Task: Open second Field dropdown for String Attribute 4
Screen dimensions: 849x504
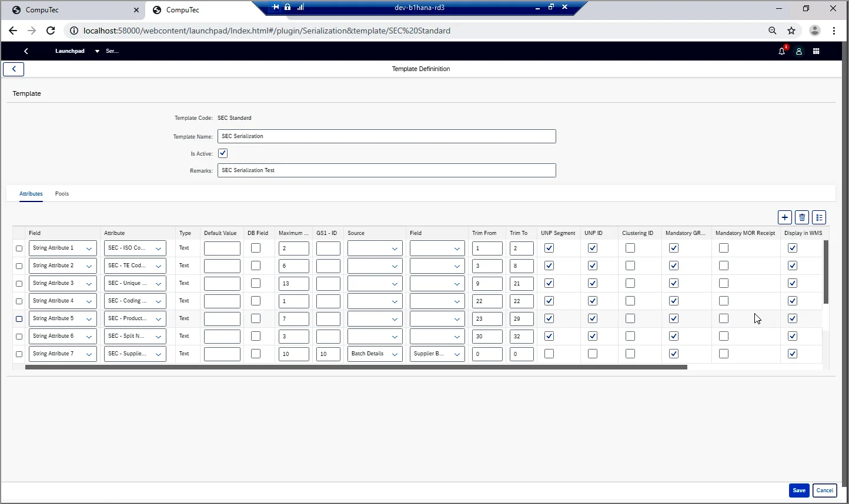Action: pyautogui.click(x=457, y=301)
